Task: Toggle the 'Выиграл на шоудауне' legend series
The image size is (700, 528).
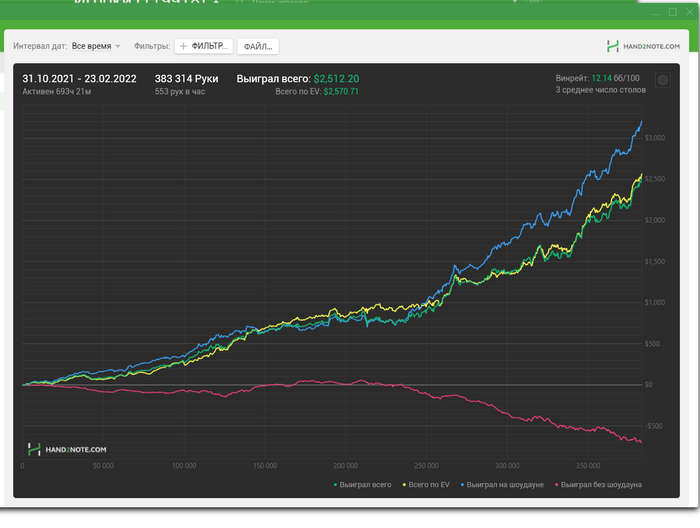Action: [502, 485]
